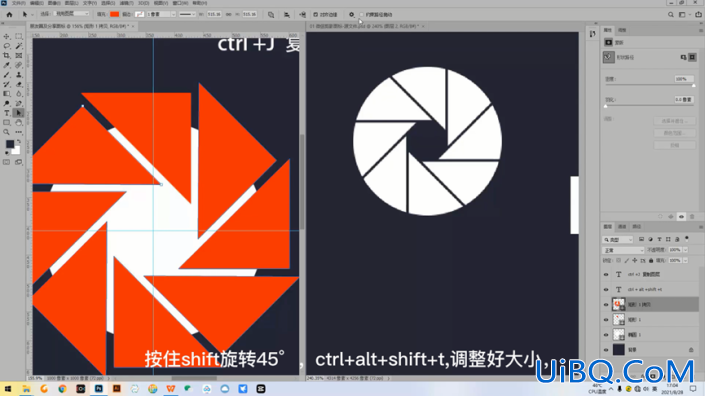Toggle the layer filter on/off switch

pyautogui.click(x=687, y=239)
